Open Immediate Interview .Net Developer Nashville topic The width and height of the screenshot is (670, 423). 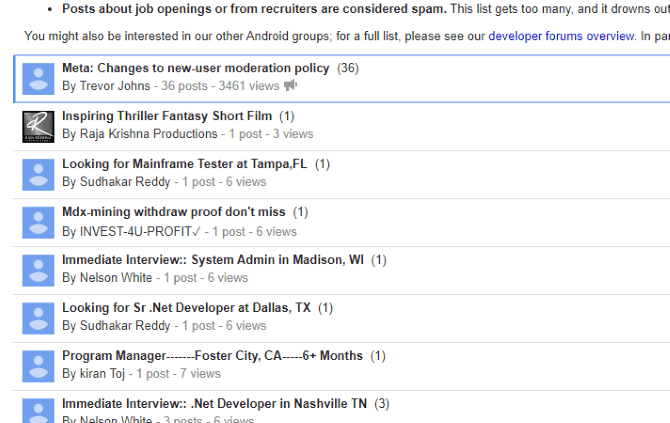tap(214, 404)
